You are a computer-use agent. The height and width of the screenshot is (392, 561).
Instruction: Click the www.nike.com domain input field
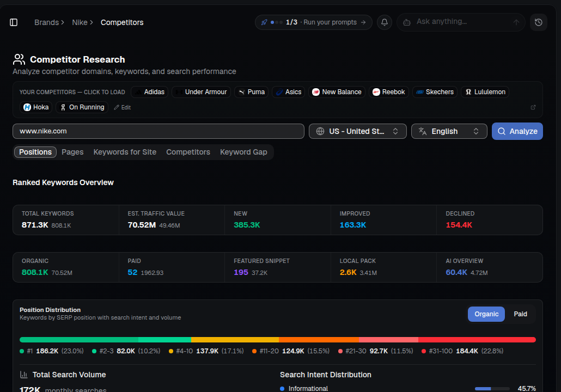coord(158,131)
